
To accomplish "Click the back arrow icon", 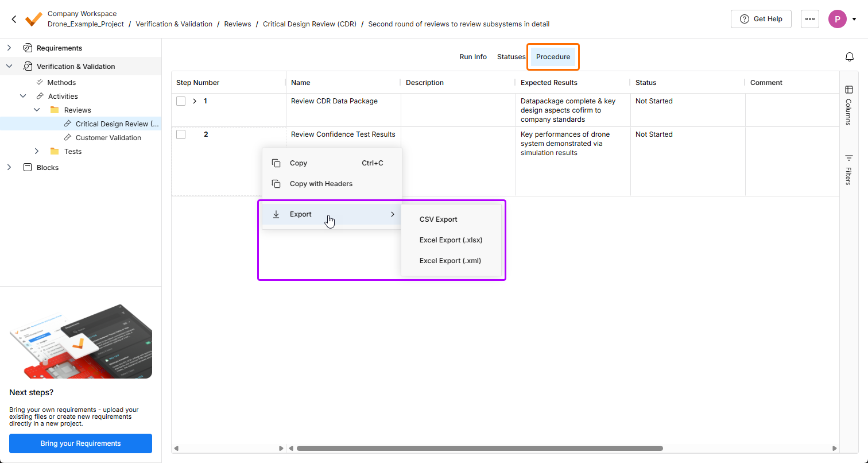I will click(14, 19).
